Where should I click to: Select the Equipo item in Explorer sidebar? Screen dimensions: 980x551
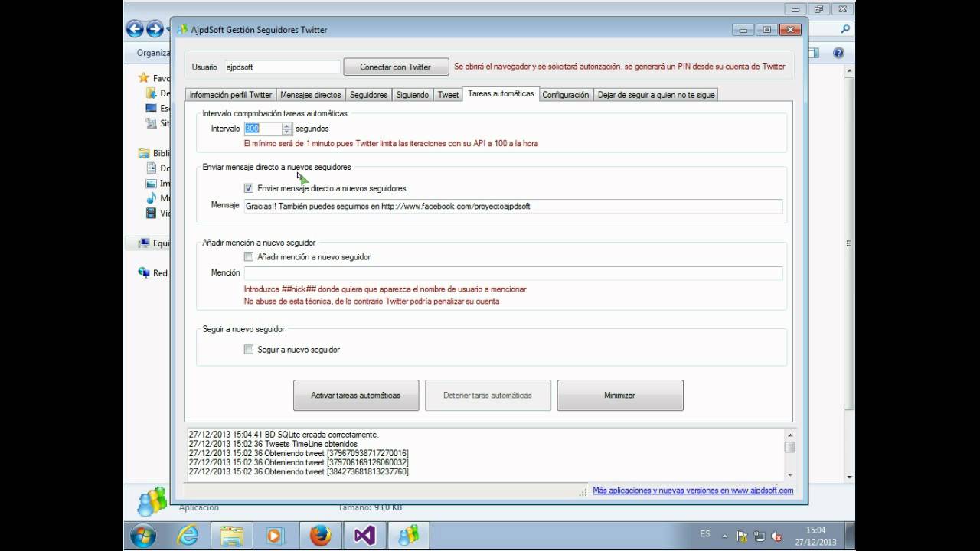tap(154, 243)
